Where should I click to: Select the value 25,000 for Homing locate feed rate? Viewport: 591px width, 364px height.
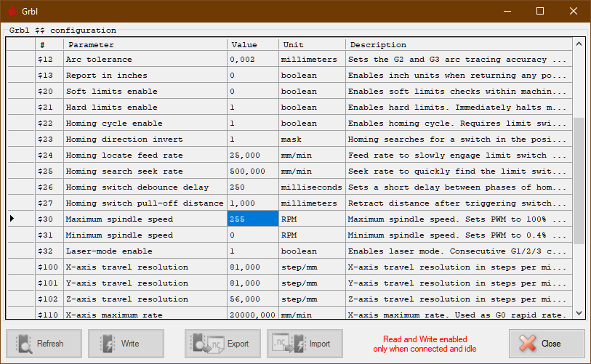252,155
